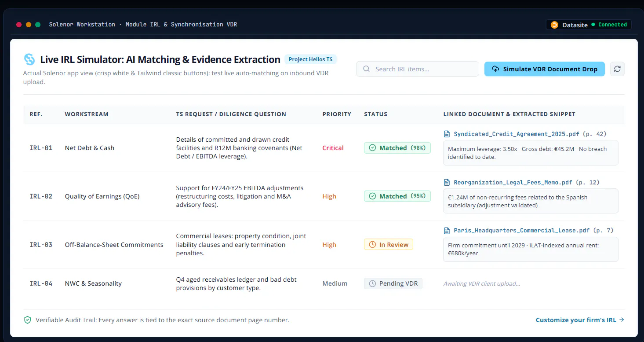Click the orange Datasite logo icon
This screenshot has width=644, height=342.
[x=554, y=25]
